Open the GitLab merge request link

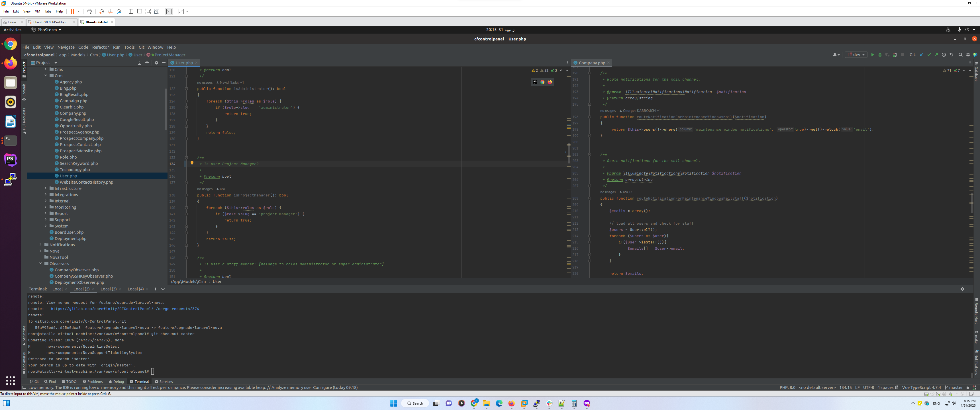(125, 309)
